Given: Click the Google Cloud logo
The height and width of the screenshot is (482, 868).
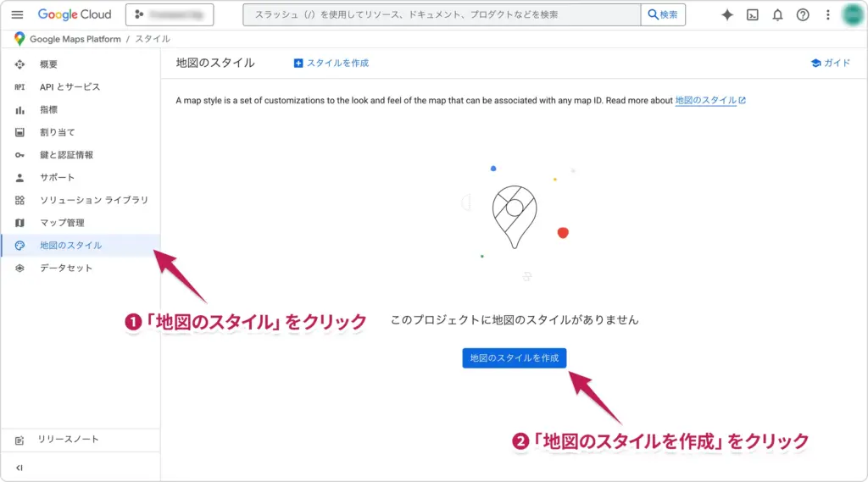Looking at the screenshot, I should 75,14.
